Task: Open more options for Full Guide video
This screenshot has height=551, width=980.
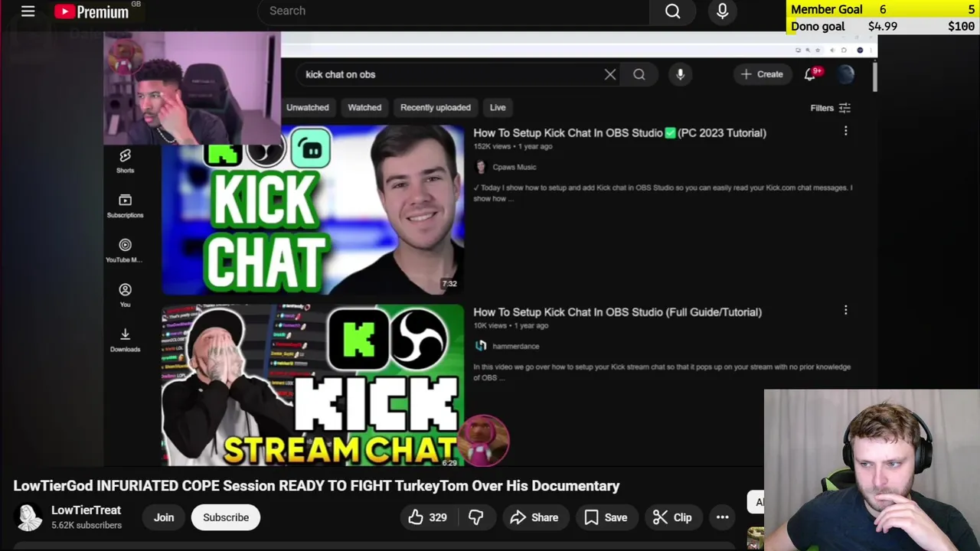Action: coord(845,310)
